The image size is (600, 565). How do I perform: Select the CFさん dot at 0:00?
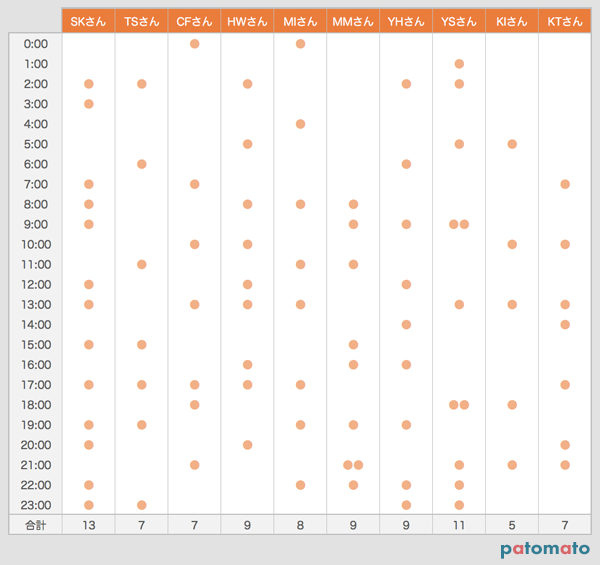tap(194, 44)
